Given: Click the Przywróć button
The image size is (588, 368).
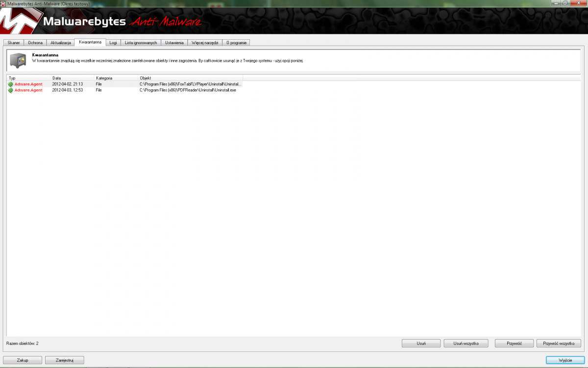Looking at the screenshot, I should (x=514, y=343).
